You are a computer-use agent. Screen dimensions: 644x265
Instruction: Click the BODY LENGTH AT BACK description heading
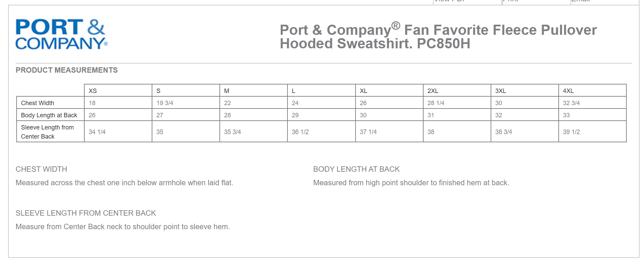pos(357,169)
